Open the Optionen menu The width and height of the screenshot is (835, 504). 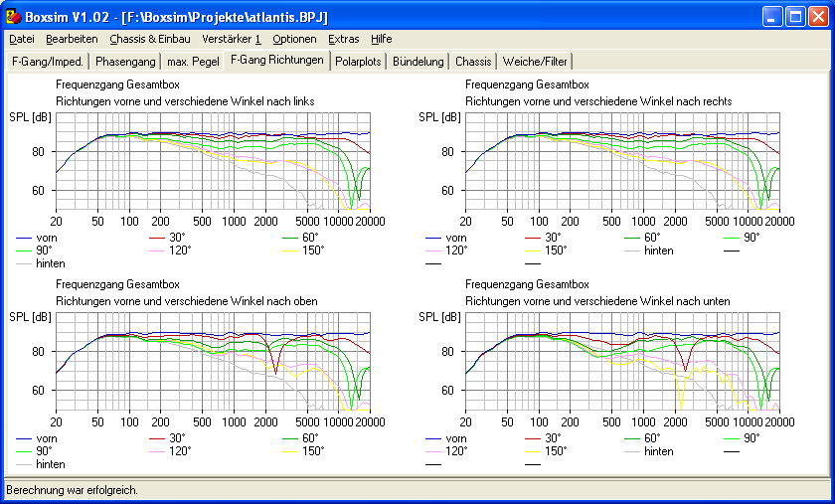click(294, 39)
